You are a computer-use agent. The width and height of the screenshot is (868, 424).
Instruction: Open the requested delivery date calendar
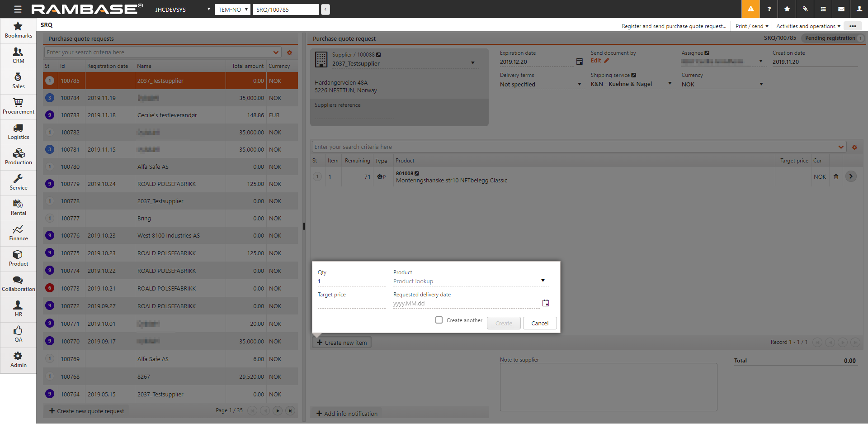[x=546, y=303]
